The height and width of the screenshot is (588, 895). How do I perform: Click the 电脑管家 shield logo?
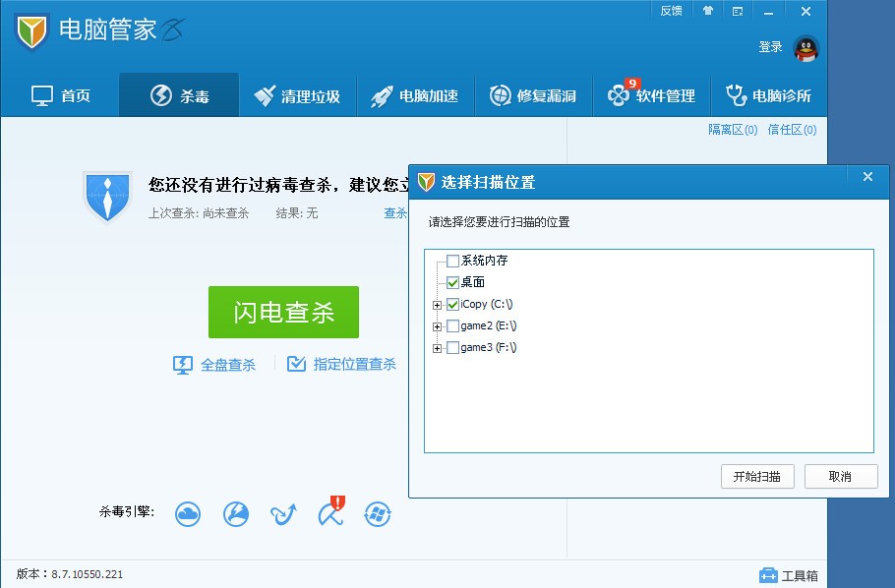coord(30,31)
